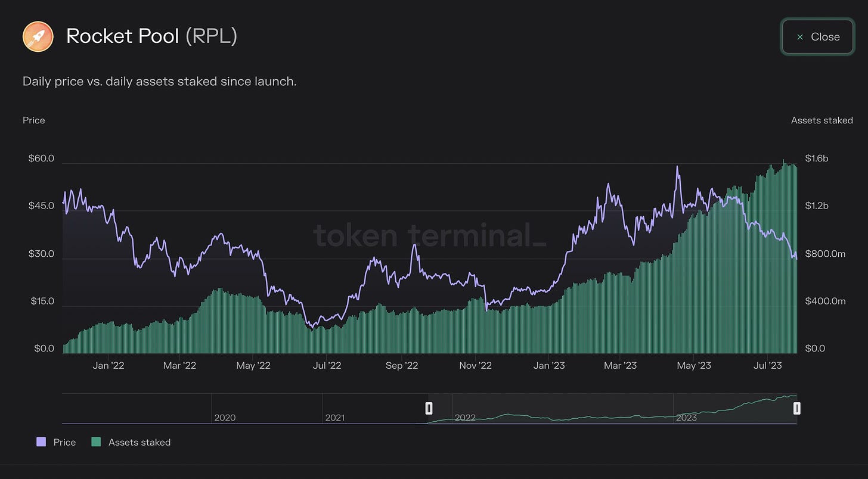Click the May '23 x-axis label
The height and width of the screenshot is (479, 868).
(x=694, y=365)
